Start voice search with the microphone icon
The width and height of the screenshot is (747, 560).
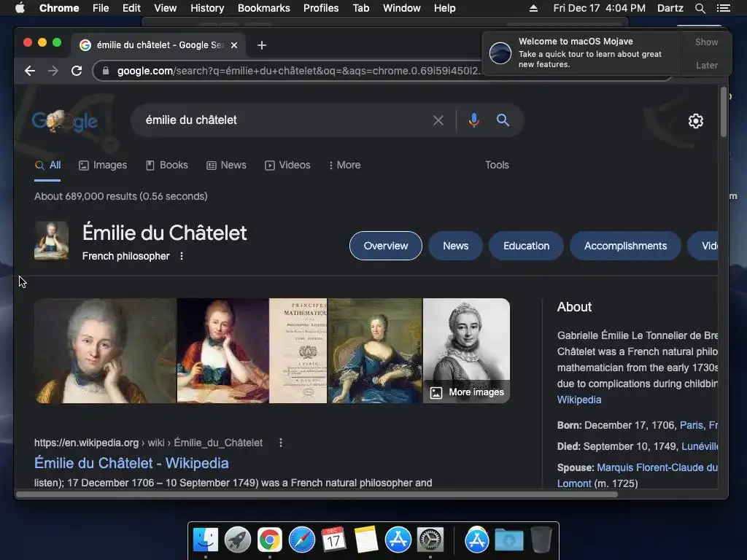tap(473, 120)
